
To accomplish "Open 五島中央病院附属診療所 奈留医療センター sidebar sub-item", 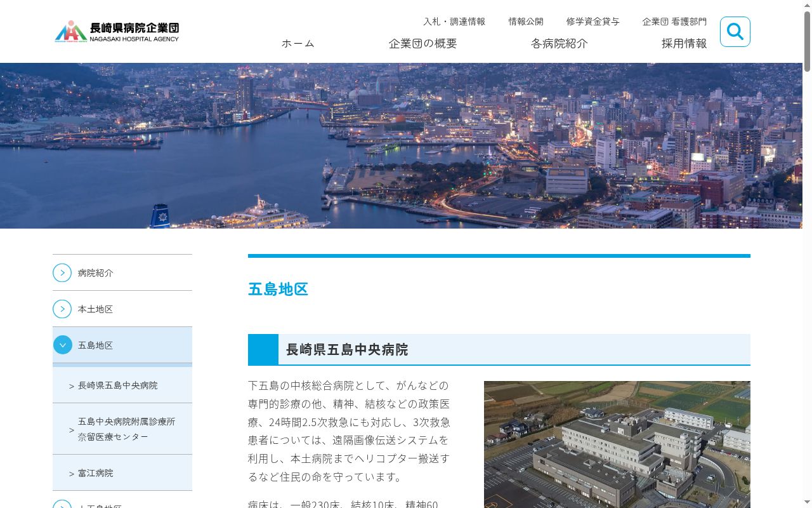I will click(x=122, y=429).
